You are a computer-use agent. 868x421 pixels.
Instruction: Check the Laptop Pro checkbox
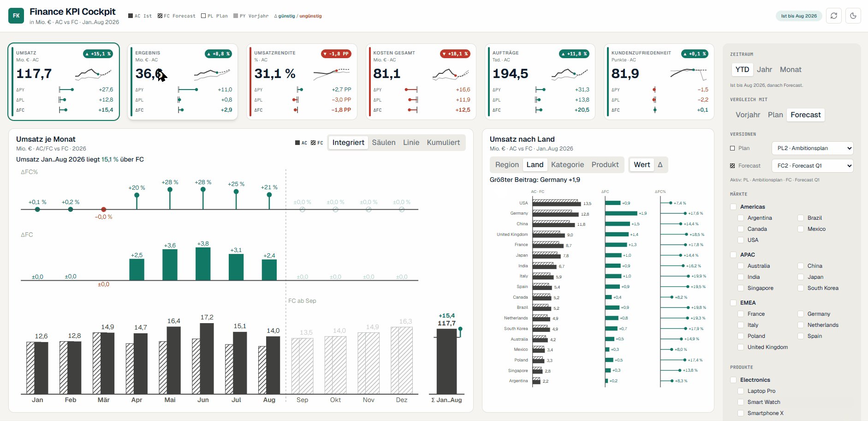pos(741,391)
